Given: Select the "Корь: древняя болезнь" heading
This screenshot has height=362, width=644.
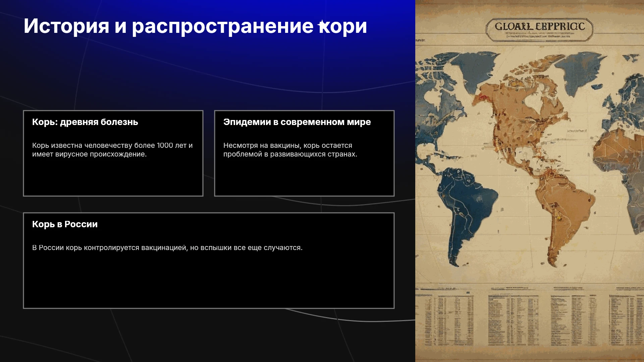Looking at the screenshot, I should 85,122.
